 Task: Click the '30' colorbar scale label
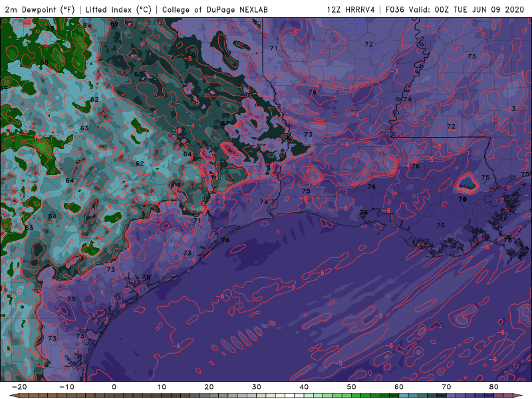(x=257, y=387)
